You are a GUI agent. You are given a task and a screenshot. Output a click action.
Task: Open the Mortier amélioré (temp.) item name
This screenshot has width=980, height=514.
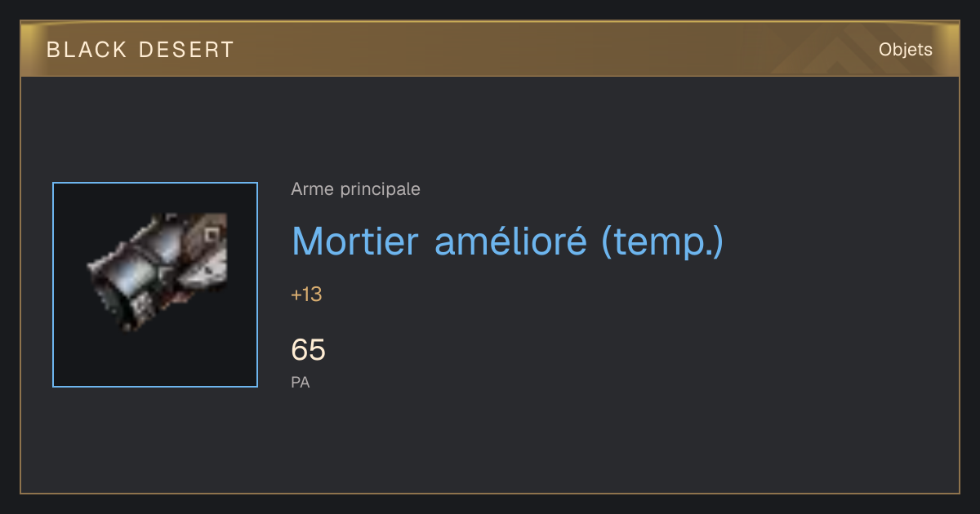tap(507, 241)
